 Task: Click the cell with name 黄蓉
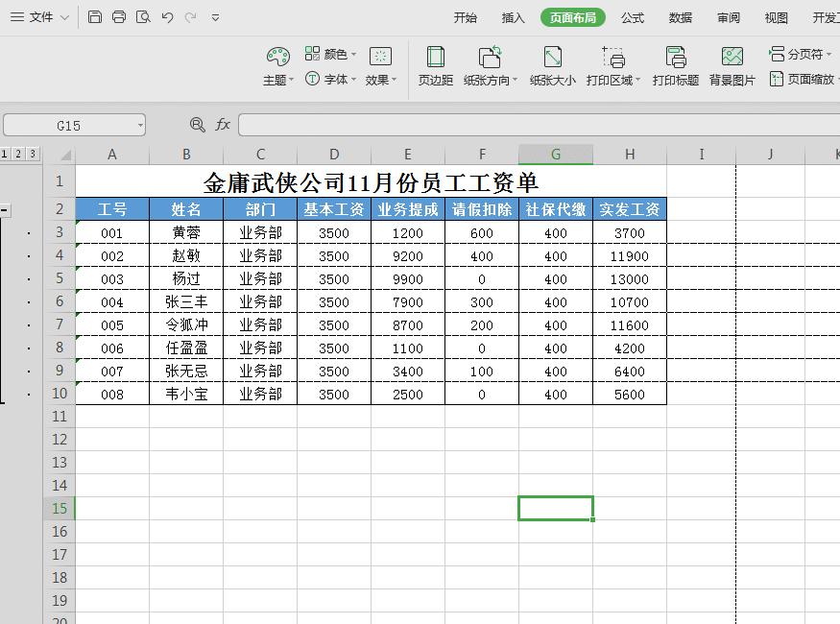pyautogui.click(x=186, y=232)
